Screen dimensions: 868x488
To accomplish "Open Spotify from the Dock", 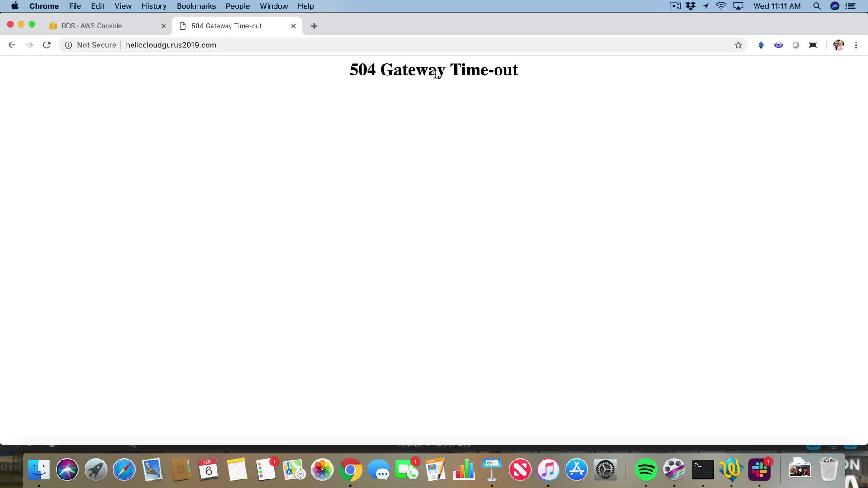I will pos(646,469).
